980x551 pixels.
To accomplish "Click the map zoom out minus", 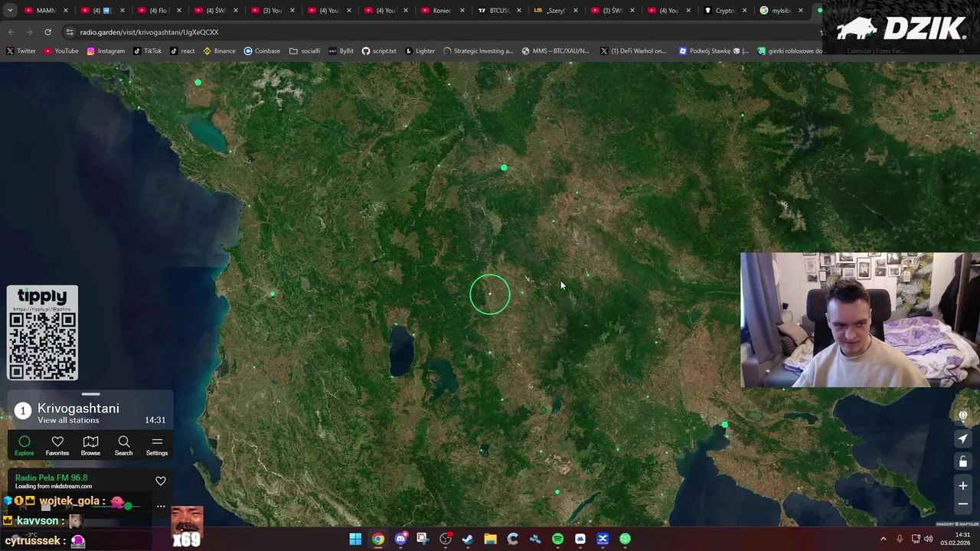I will 963,504.
